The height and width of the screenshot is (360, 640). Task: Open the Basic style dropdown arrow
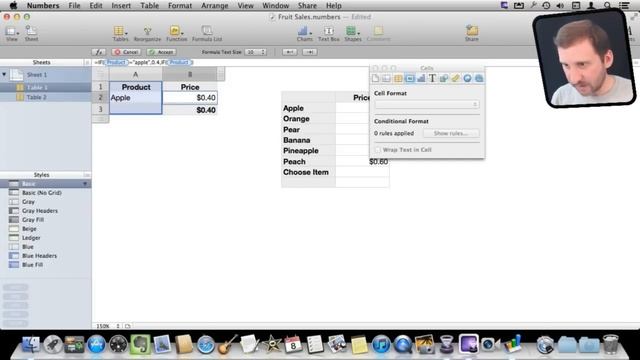85,184
